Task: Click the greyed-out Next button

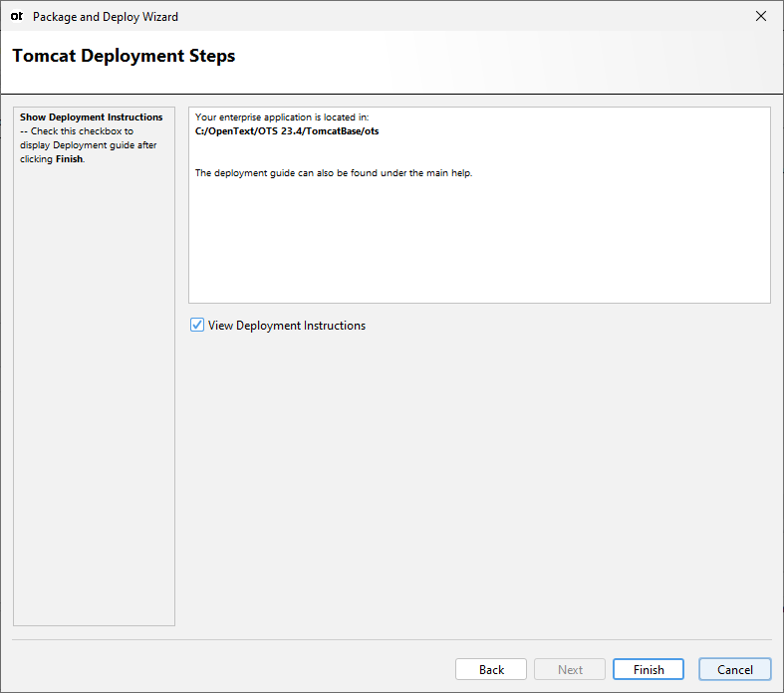Action: (570, 669)
